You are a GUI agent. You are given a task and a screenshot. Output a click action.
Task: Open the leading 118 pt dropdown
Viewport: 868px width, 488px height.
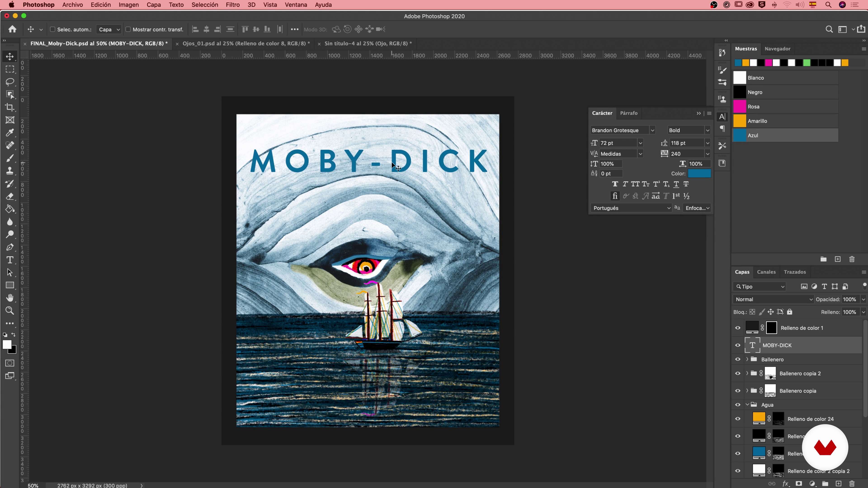707,143
